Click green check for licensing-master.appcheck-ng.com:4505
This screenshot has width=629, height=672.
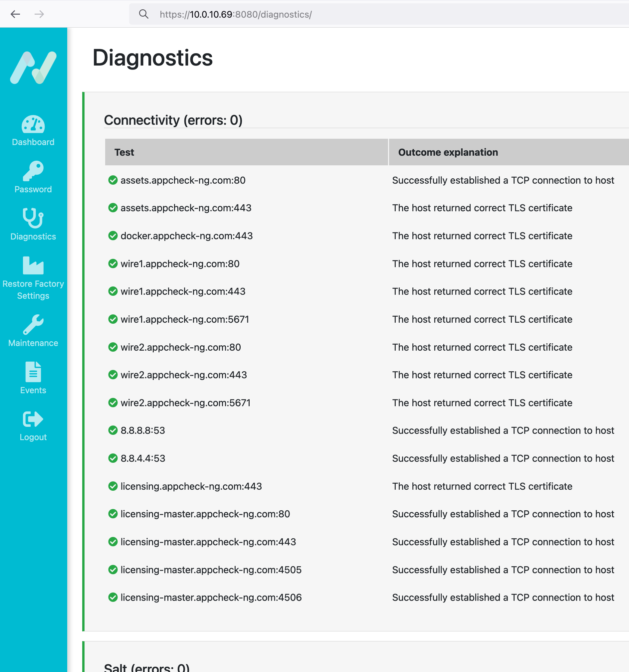tap(113, 570)
